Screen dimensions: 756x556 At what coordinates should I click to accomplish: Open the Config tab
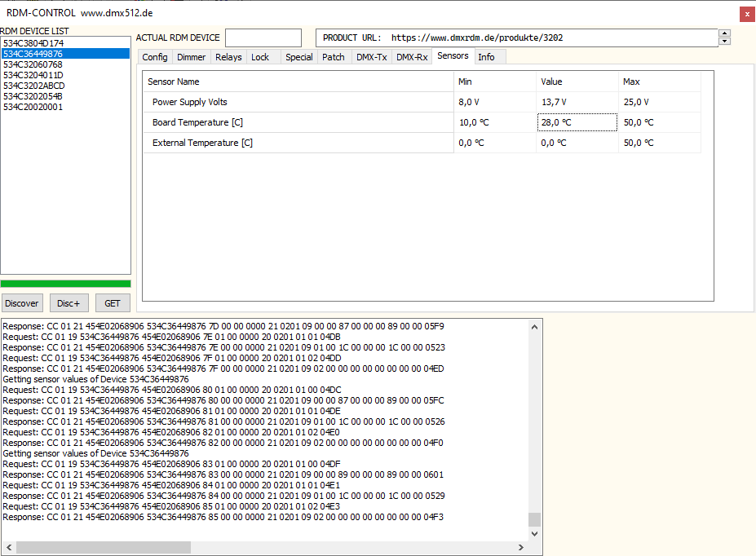tap(155, 57)
